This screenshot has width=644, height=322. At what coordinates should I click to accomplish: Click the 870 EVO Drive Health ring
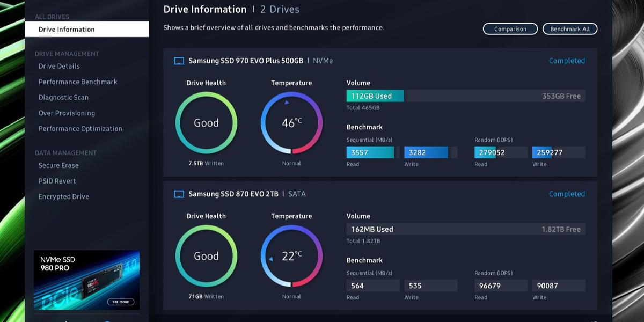coord(206,256)
